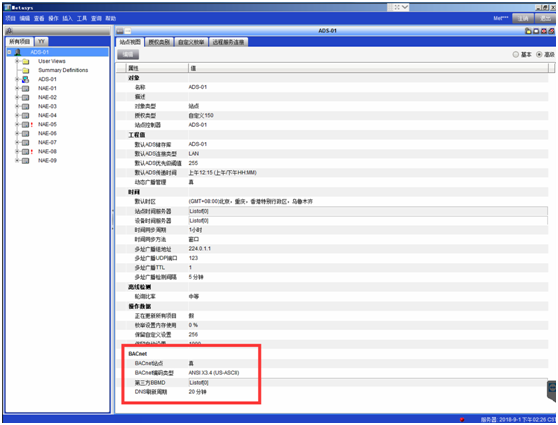
Task: Switch to the 远程服务连接 tab
Action: 228,42
